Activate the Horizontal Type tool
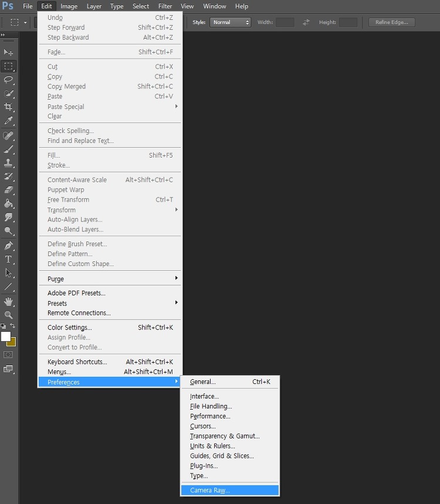 8,259
